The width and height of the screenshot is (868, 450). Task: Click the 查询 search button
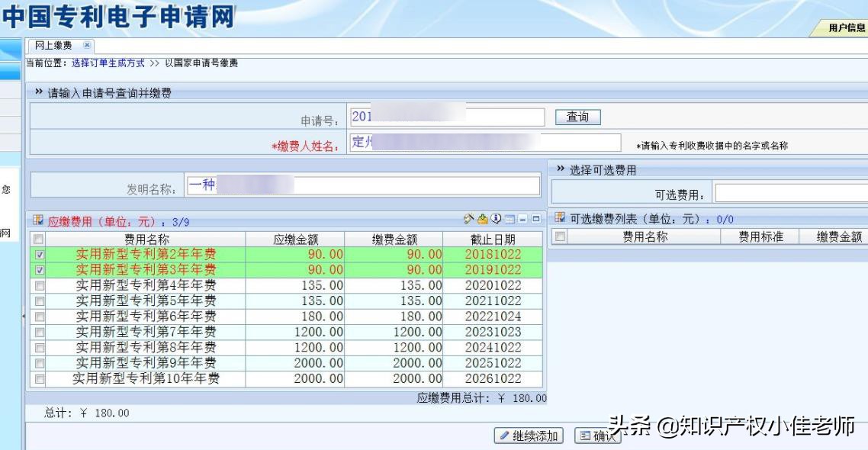(x=579, y=116)
